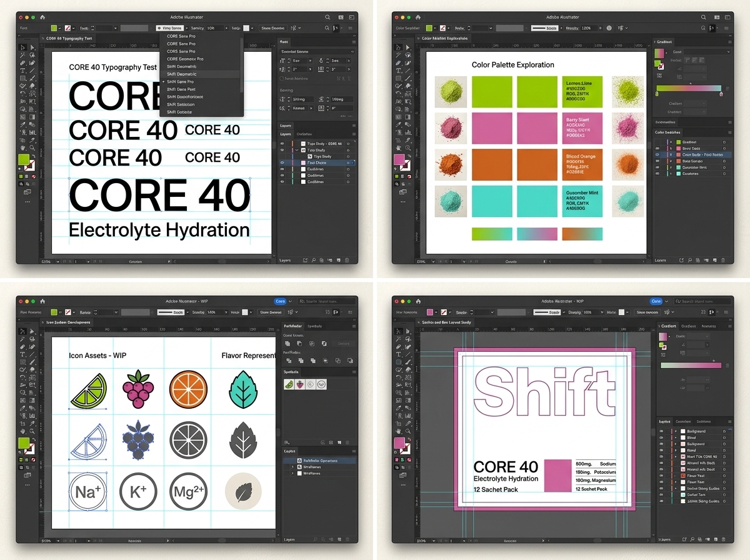Select the Type tool in the Shift layout window
Image resolution: width=750 pixels, height=560 pixels.
pos(399,354)
